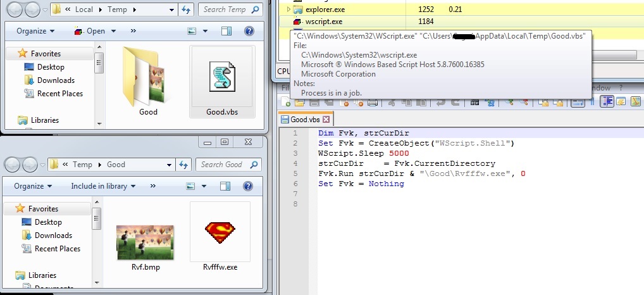Select the wscript.exe process row
The width and height of the screenshot is (644, 295).
coord(461,22)
